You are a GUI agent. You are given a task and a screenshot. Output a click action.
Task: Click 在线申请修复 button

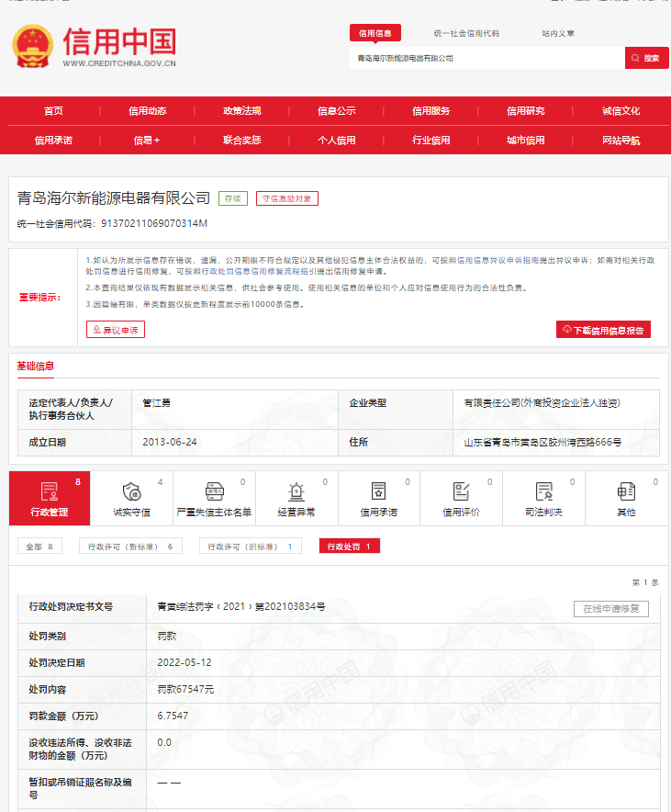(x=611, y=608)
